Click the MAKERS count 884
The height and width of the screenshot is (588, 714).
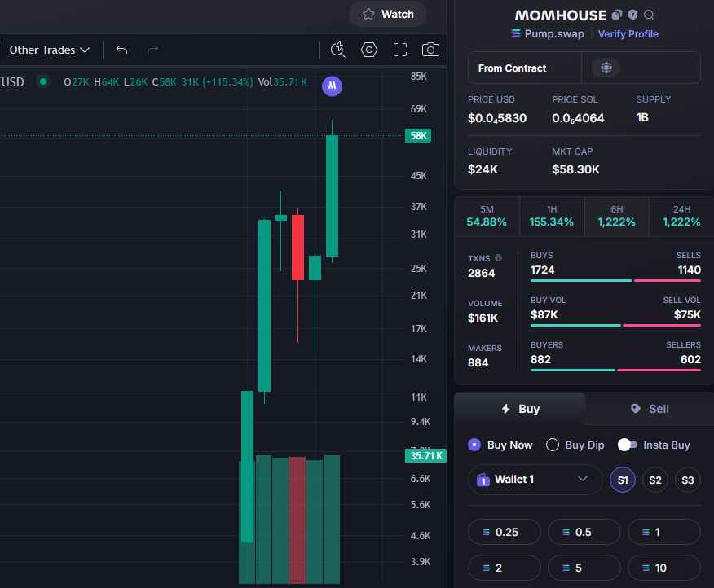click(478, 362)
